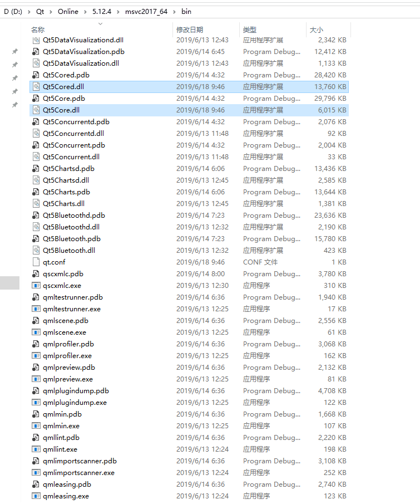Click the qmlplugindump.exe application icon
The height and width of the screenshot is (504, 420).
36,403
